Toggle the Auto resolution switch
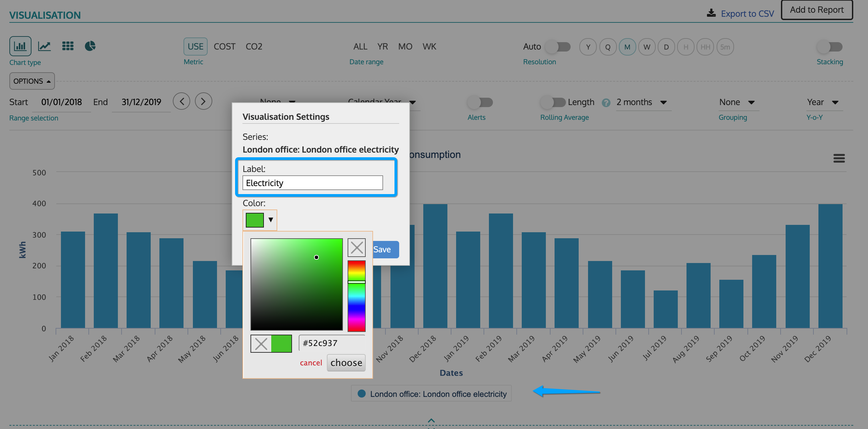This screenshot has height=429, width=868. [x=558, y=47]
